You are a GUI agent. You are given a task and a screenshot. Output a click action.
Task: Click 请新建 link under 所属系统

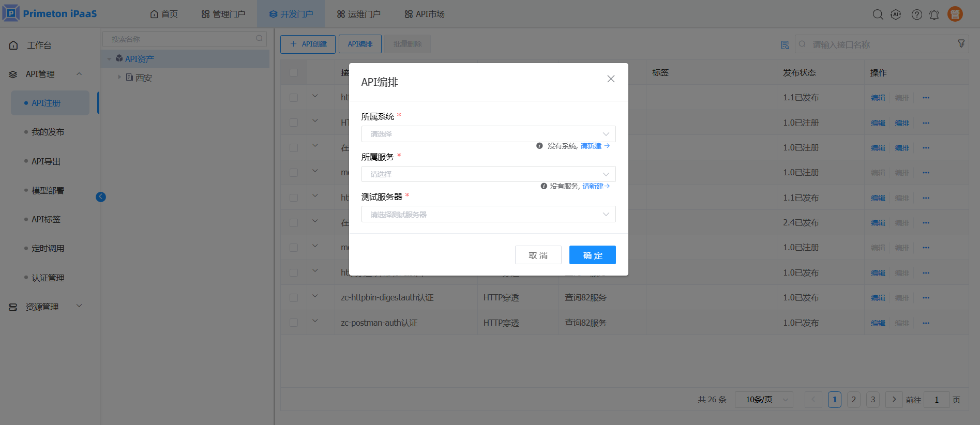[x=591, y=146]
